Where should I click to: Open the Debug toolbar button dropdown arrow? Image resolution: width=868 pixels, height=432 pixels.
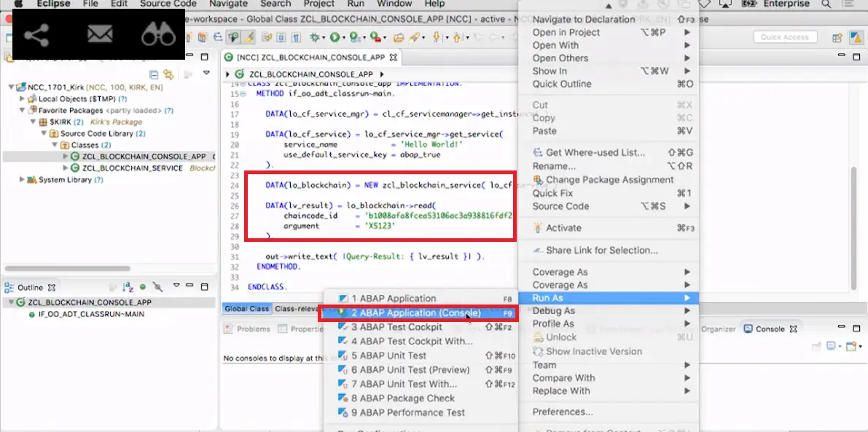[x=324, y=38]
